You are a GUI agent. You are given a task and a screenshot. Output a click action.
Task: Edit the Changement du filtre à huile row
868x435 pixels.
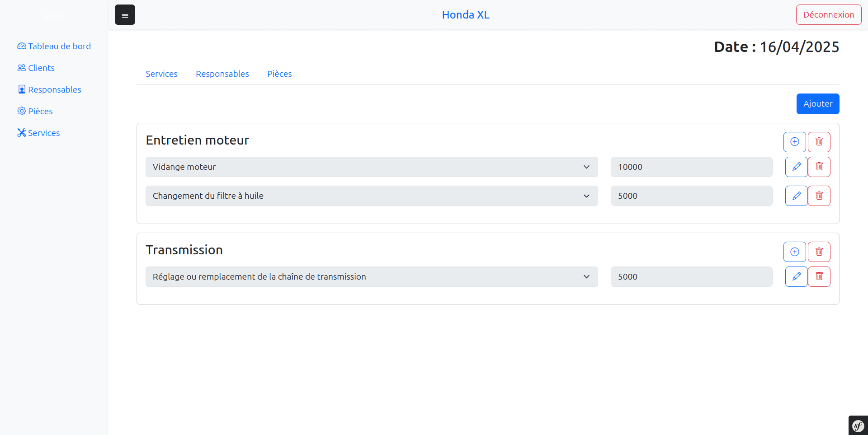[x=797, y=196]
